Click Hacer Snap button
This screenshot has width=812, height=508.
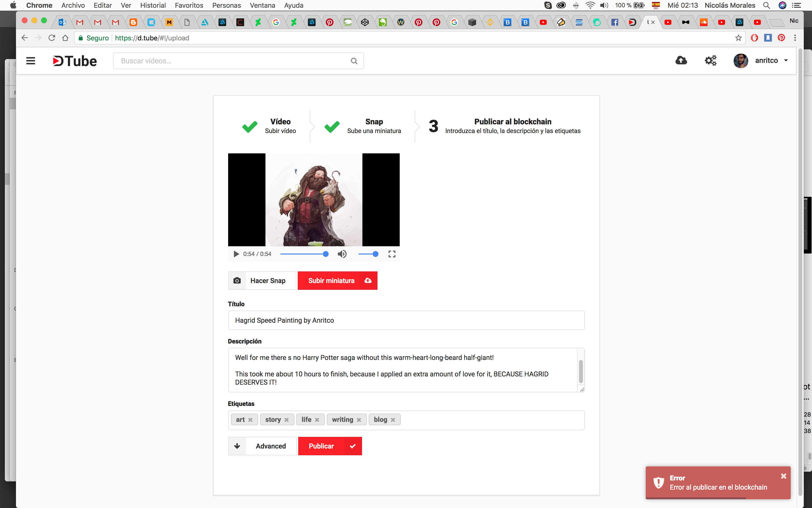[262, 281]
